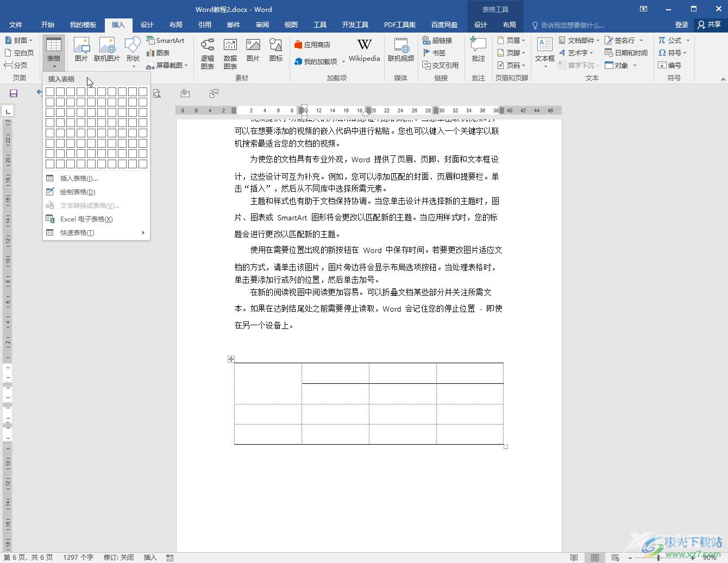The image size is (728, 563).
Task: Click the Table (表格) ribbon button
Action: point(54,52)
